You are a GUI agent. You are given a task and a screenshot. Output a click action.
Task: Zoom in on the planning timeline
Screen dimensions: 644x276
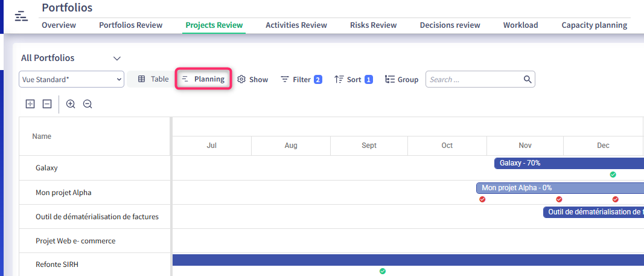click(71, 104)
